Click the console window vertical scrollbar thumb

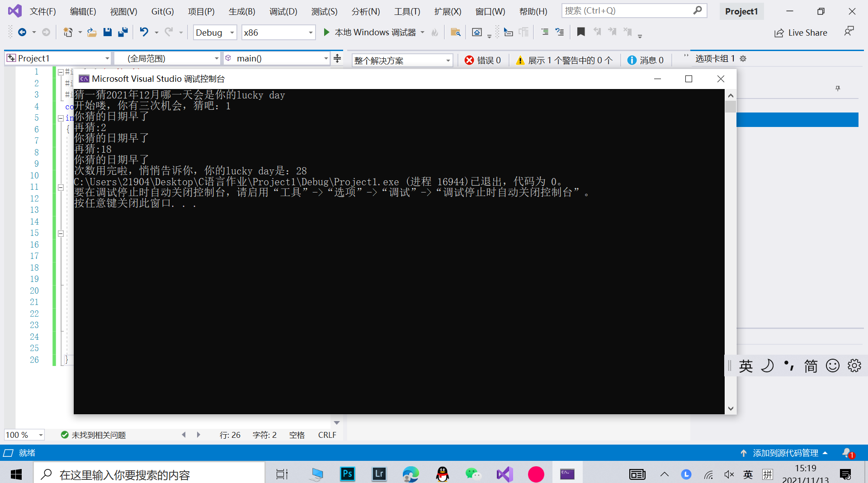point(731,107)
